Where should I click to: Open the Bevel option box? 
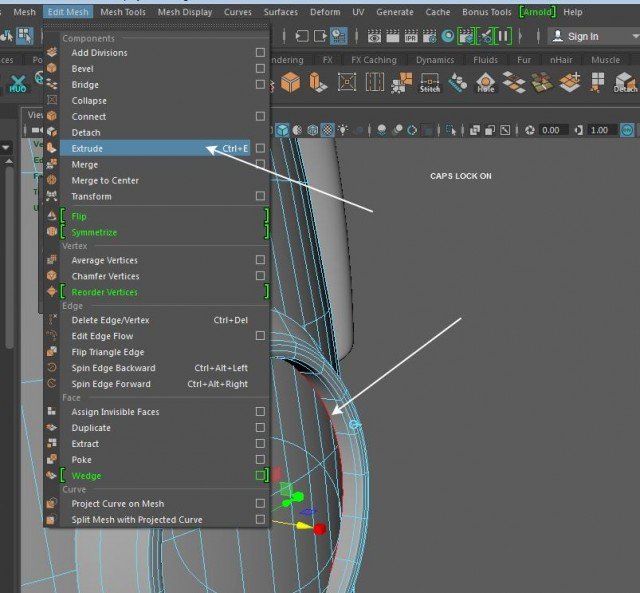point(260,69)
